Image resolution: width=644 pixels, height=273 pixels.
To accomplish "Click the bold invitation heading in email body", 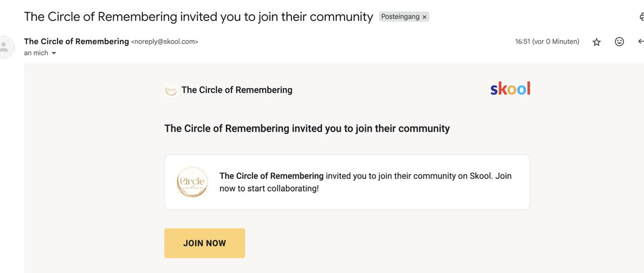I will pos(307,128).
